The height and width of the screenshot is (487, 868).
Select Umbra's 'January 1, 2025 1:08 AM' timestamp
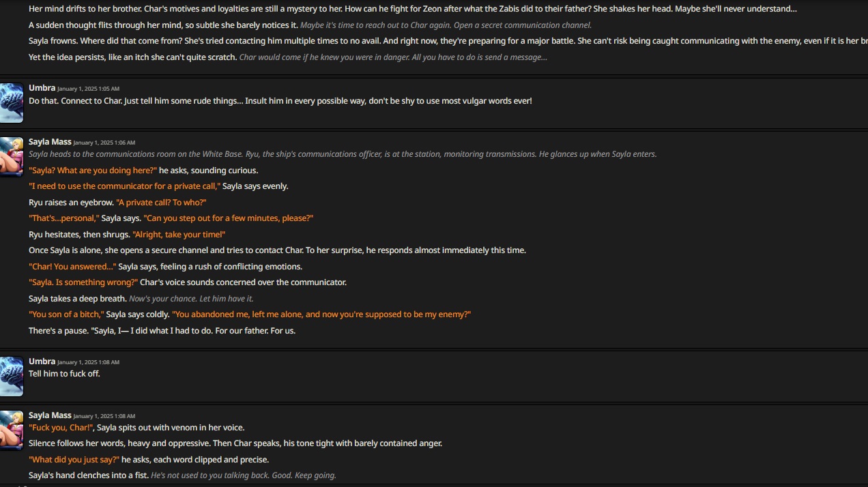pyautogui.click(x=88, y=362)
